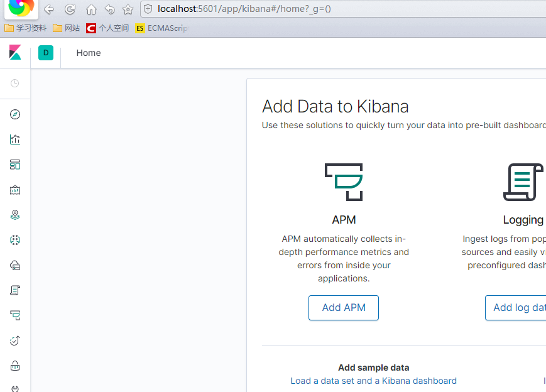Open Visualize chart icon in sidebar

[x=15, y=139]
